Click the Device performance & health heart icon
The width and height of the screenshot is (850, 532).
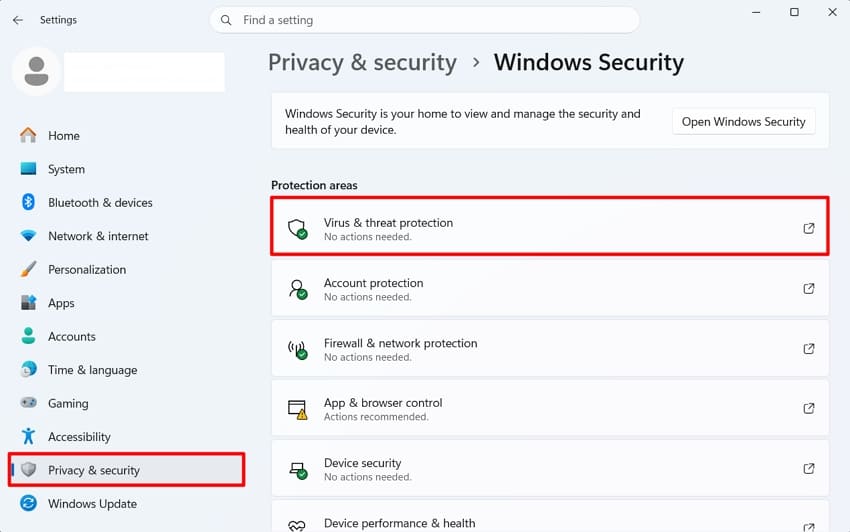[297, 525]
